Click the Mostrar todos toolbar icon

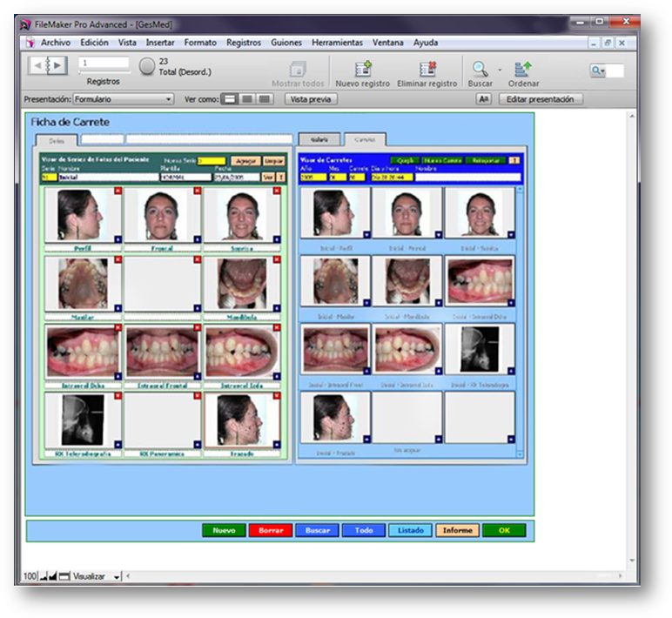(298, 69)
